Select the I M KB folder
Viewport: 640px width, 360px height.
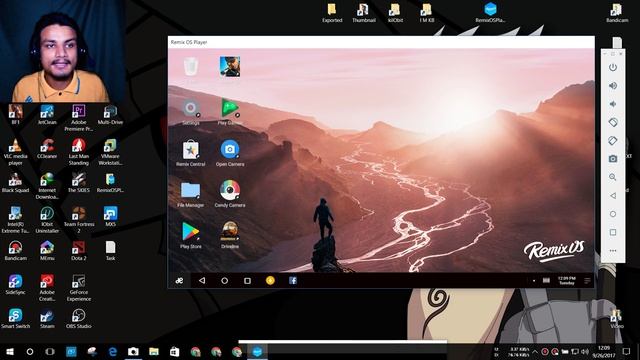coord(427,13)
